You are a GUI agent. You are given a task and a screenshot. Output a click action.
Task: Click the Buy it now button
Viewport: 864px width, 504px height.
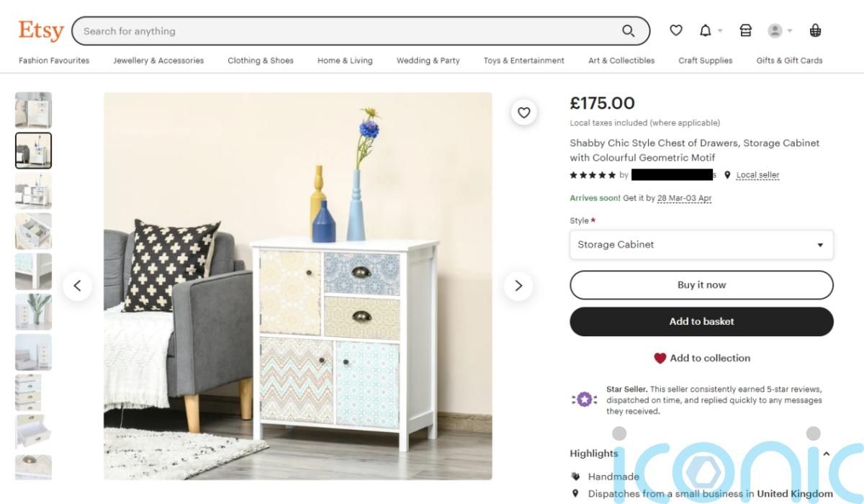(701, 285)
